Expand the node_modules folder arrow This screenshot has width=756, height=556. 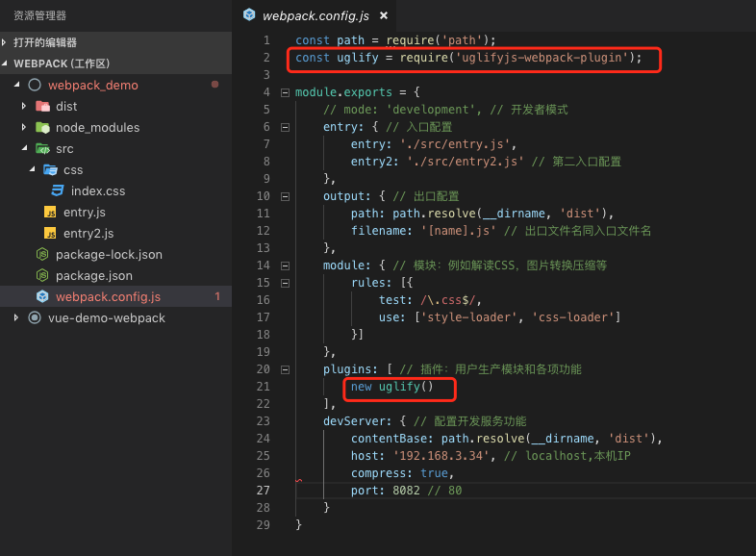[24, 127]
